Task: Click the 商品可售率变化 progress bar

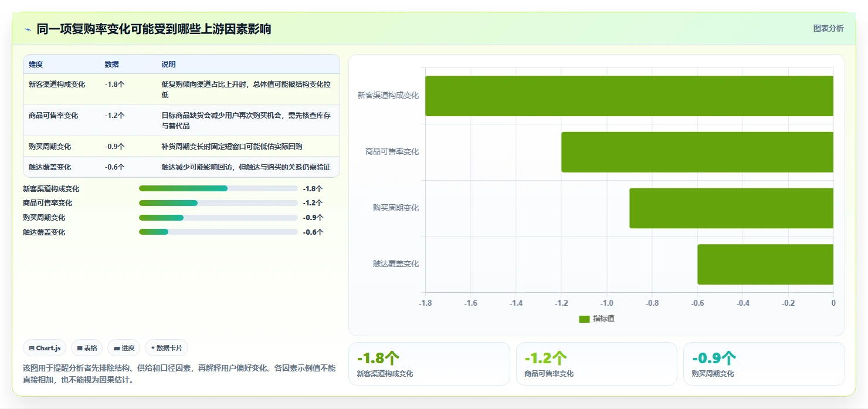Action: 218,203
